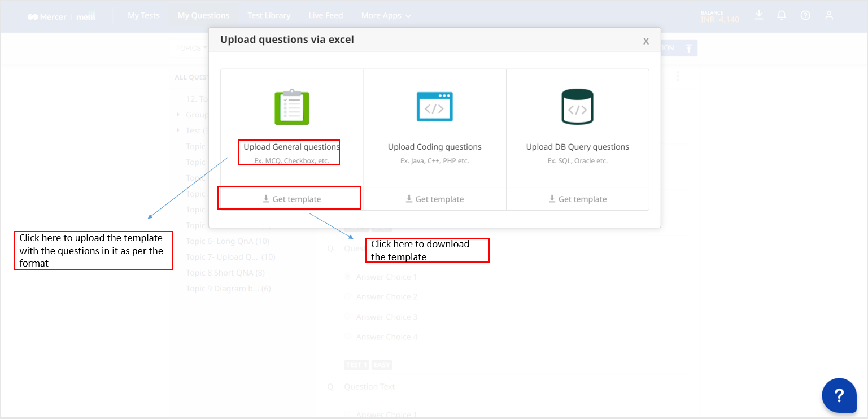This screenshot has height=419, width=868.
Task: Close the Upload questions via excel dialog
Action: (645, 41)
